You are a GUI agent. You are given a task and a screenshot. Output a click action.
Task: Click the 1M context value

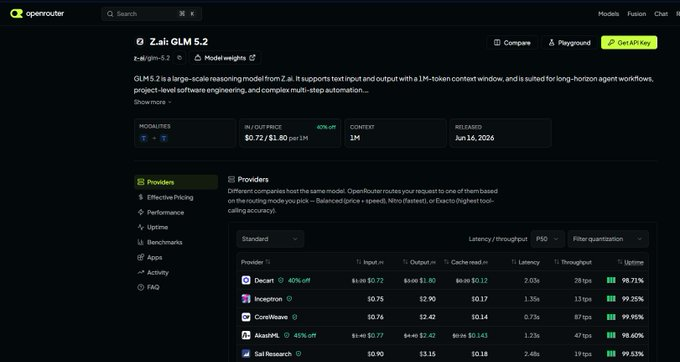coord(355,138)
